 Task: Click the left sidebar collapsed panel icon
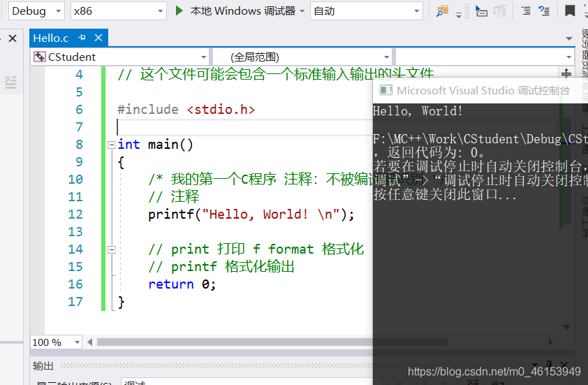[10, 82]
